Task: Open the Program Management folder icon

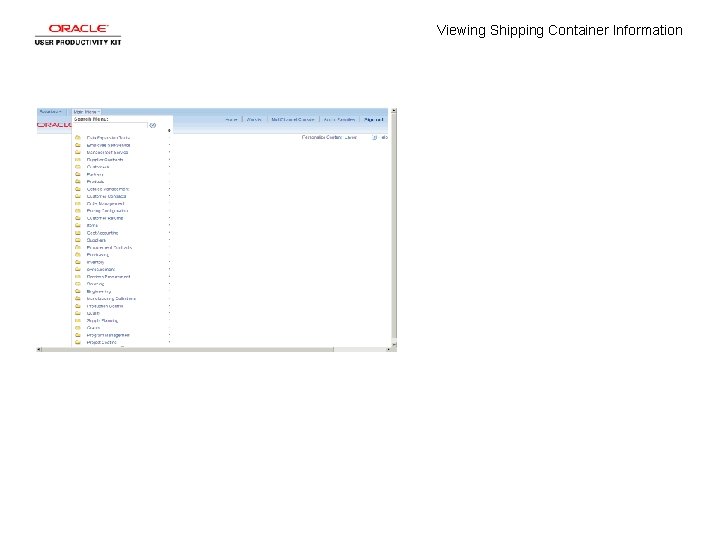Action: point(78,335)
